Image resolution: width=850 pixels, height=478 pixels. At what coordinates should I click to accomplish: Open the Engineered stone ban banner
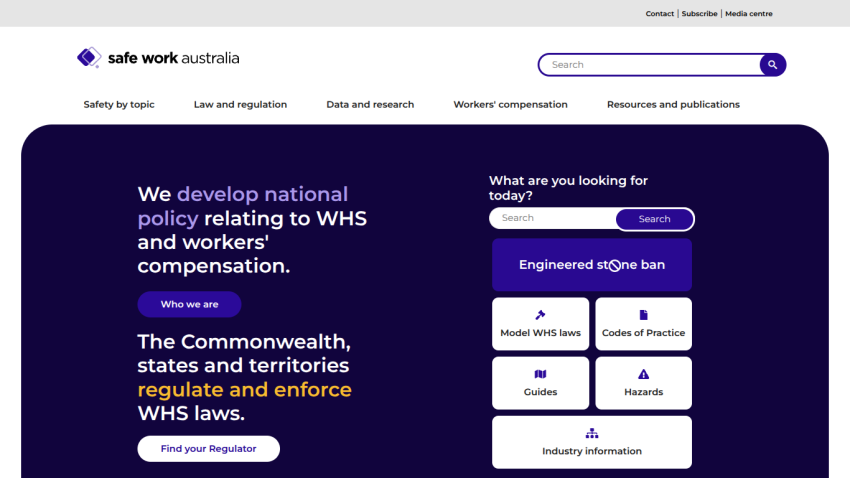pyautogui.click(x=591, y=265)
